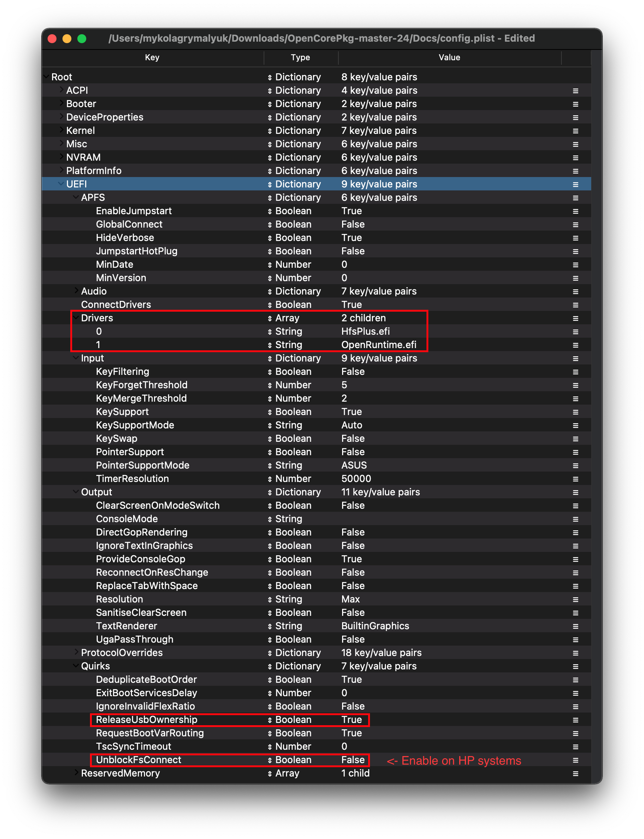The image size is (644, 839).
Task: Click the type stepper next to Resolution
Action: (x=270, y=599)
